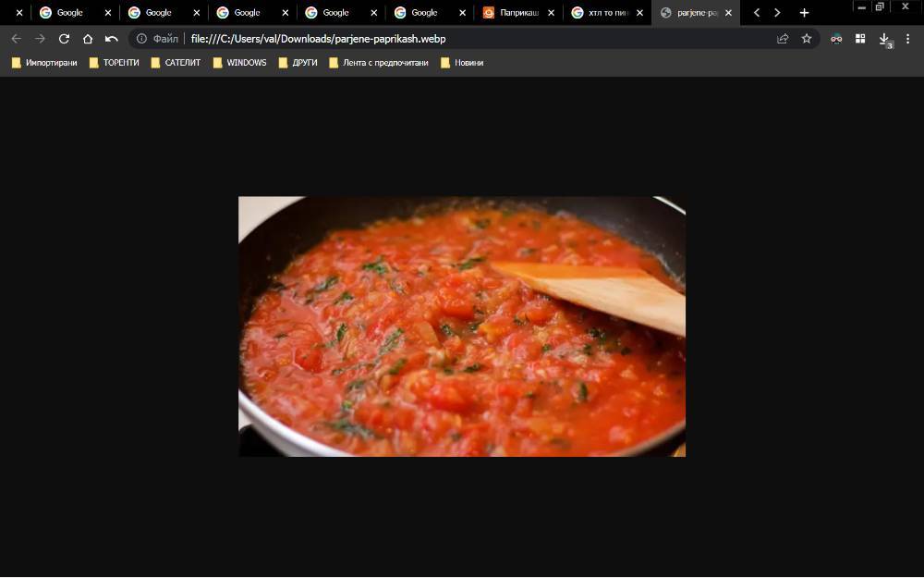Go back using the back arrow

coord(17,39)
